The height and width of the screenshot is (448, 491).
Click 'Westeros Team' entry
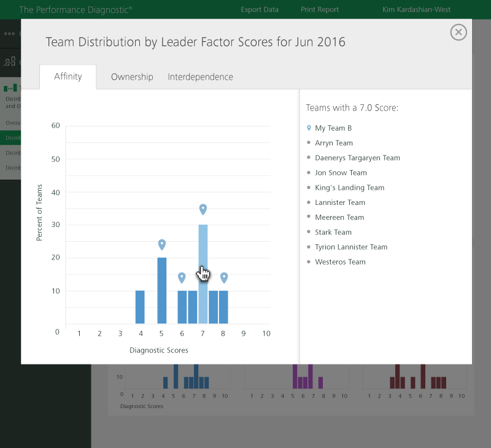point(340,261)
